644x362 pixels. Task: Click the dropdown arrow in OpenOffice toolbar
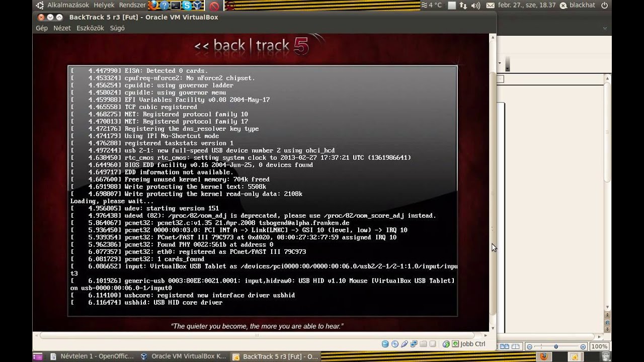coord(500,63)
